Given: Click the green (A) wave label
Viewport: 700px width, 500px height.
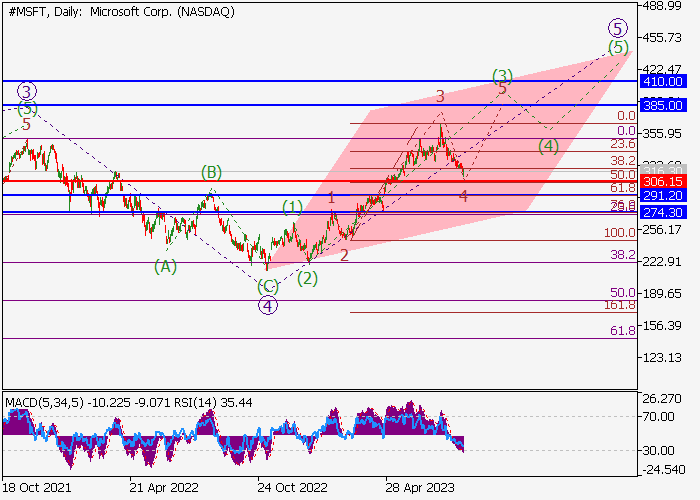Looking at the screenshot, I should [166, 267].
